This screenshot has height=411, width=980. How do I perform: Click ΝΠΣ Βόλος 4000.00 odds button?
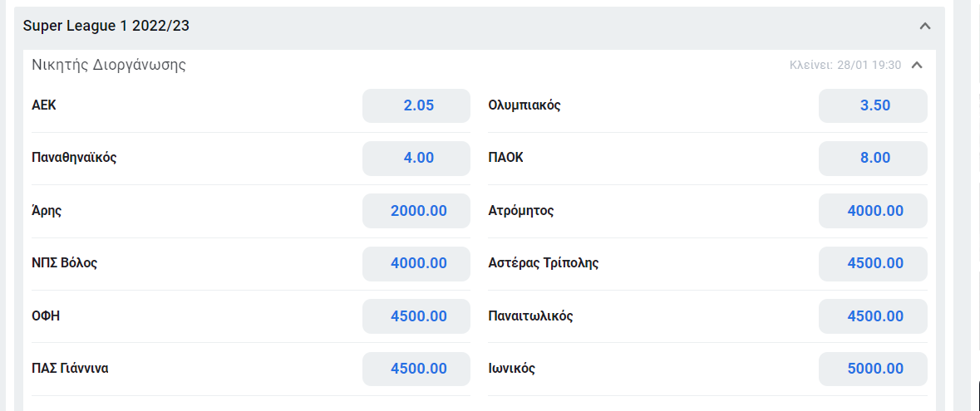tap(416, 263)
